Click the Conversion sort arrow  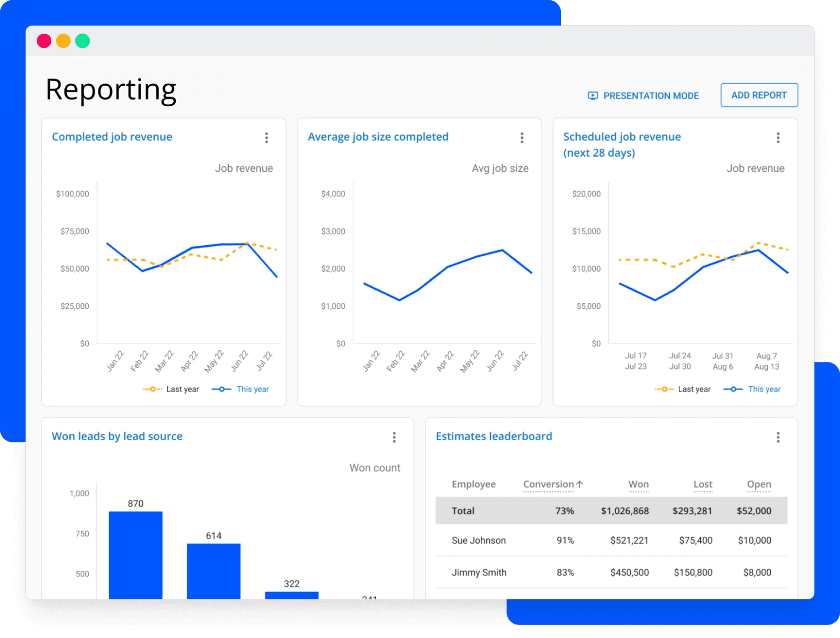[x=580, y=484]
